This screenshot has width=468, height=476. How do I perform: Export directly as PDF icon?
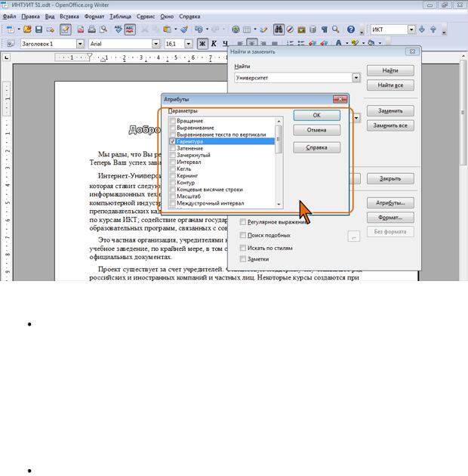(x=81, y=29)
